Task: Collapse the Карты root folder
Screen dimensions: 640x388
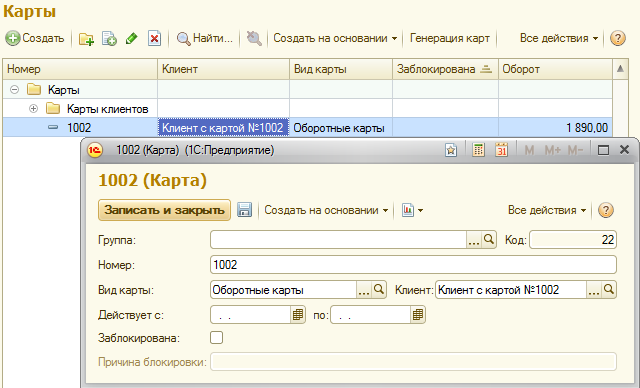Action: pyautogui.click(x=14, y=89)
